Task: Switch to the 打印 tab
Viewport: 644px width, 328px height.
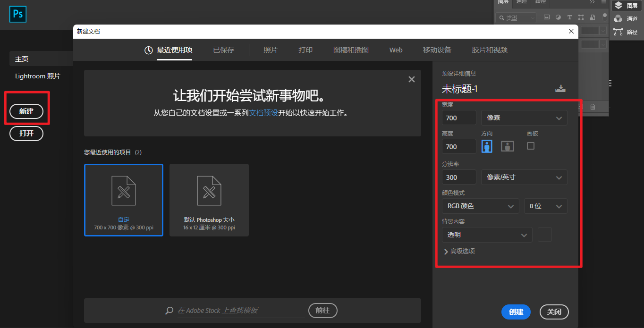Action: click(x=305, y=50)
